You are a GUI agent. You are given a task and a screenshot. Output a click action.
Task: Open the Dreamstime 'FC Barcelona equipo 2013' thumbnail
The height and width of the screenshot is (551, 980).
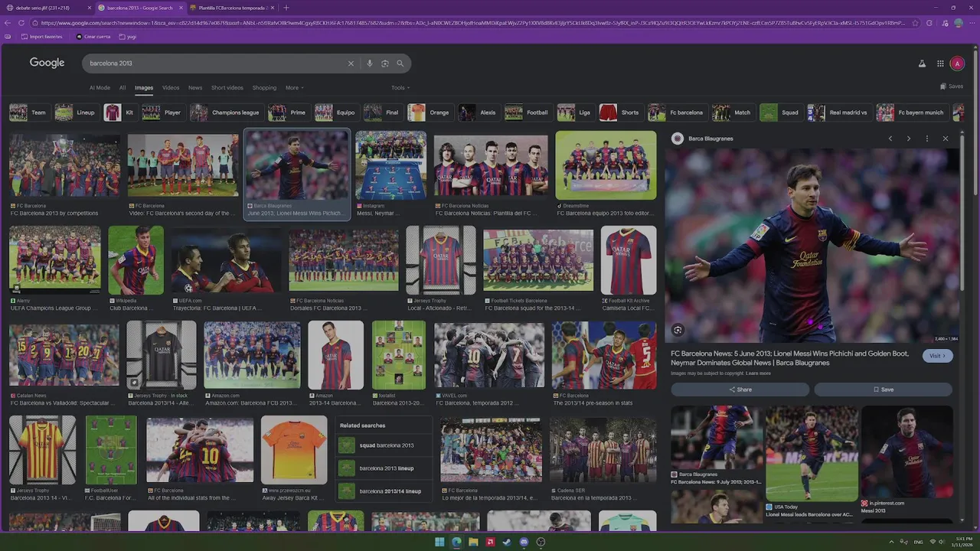click(606, 165)
